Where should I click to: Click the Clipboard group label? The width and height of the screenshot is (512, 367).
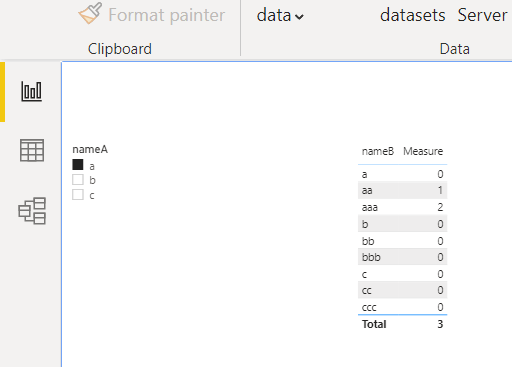(x=120, y=49)
